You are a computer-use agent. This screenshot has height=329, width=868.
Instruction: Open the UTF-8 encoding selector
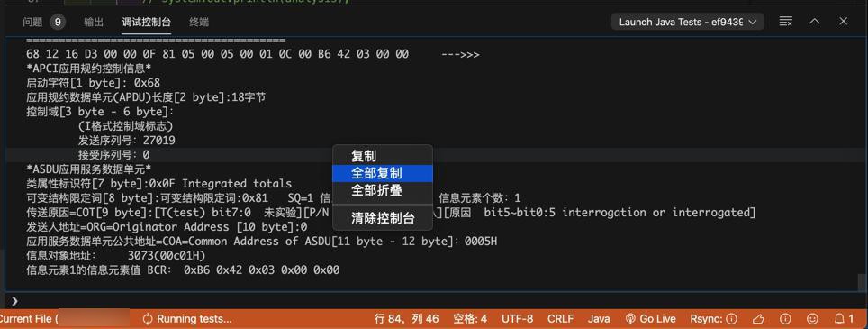517,319
